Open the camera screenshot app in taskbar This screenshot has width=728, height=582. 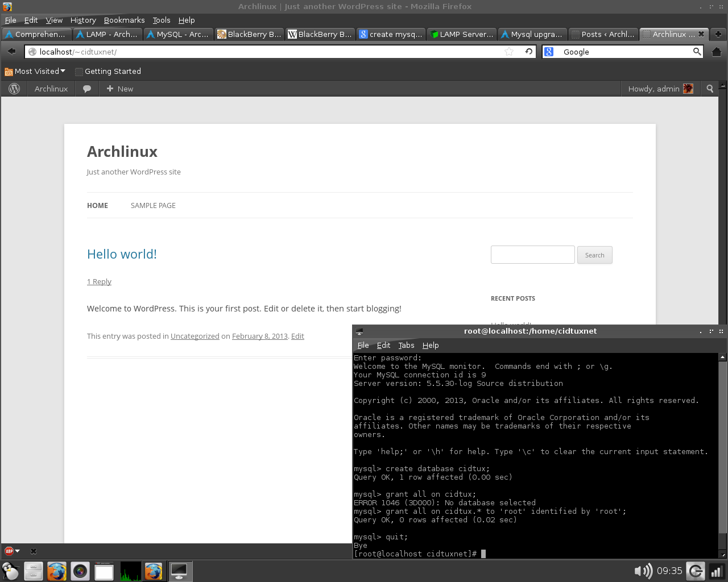tap(80, 571)
